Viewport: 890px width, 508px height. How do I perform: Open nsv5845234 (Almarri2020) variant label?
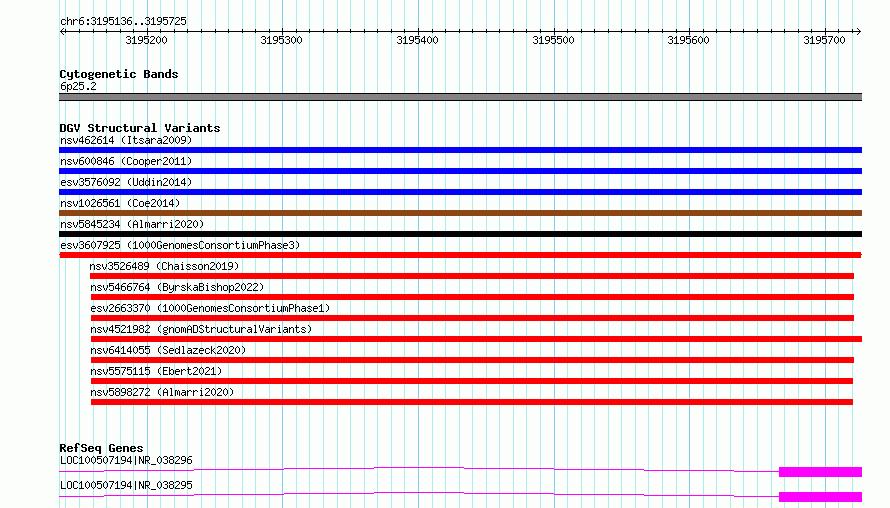(132, 224)
